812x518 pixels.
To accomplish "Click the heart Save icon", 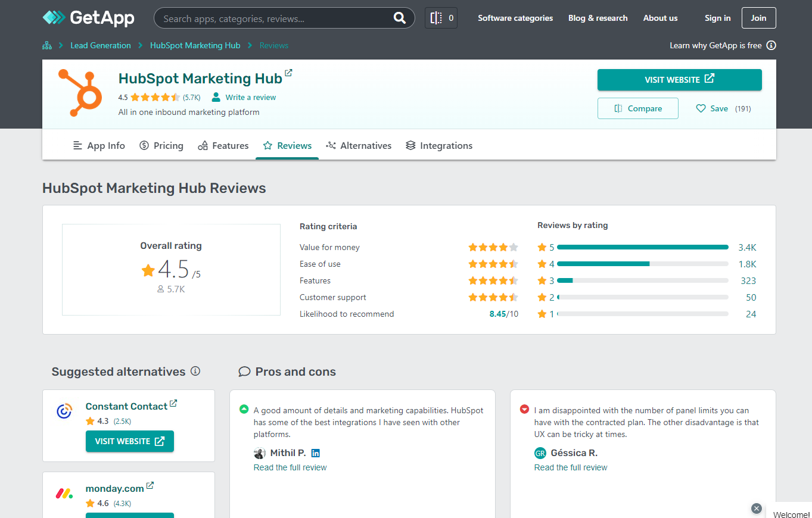I will pos(701,108).
